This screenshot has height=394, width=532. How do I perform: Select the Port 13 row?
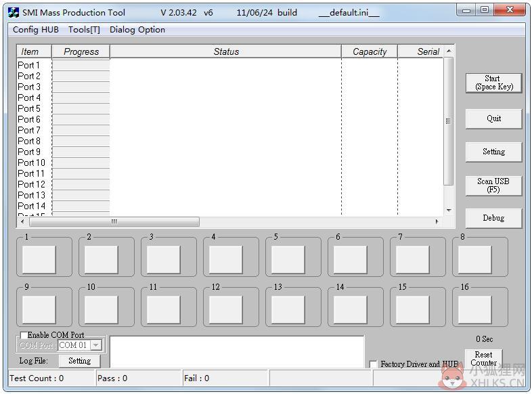click(229, 195)
